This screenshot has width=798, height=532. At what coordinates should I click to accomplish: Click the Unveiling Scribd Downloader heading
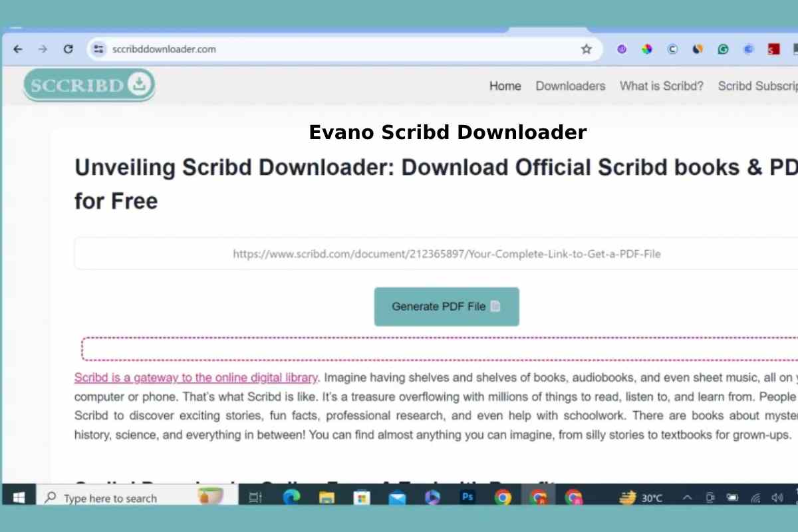point(436,184)
